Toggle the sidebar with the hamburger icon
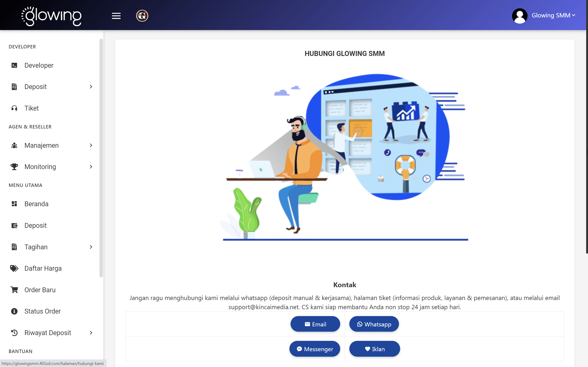Screen dimensions: 588x367 (116, 16)
